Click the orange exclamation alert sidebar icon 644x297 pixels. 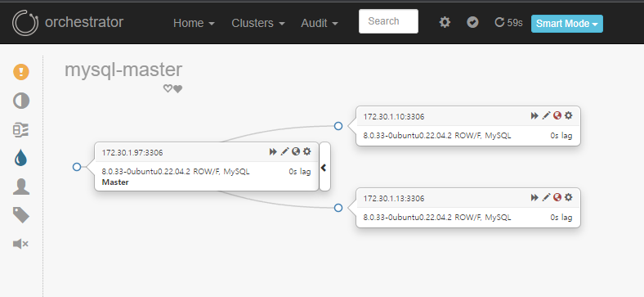(21, 72)
